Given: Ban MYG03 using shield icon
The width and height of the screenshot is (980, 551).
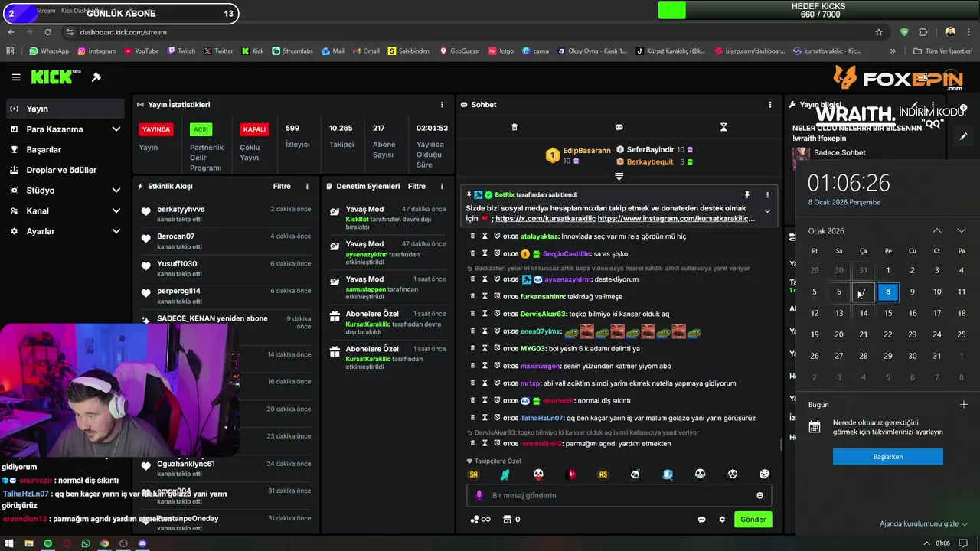Looking at the screenshot, I should (497, 348).
